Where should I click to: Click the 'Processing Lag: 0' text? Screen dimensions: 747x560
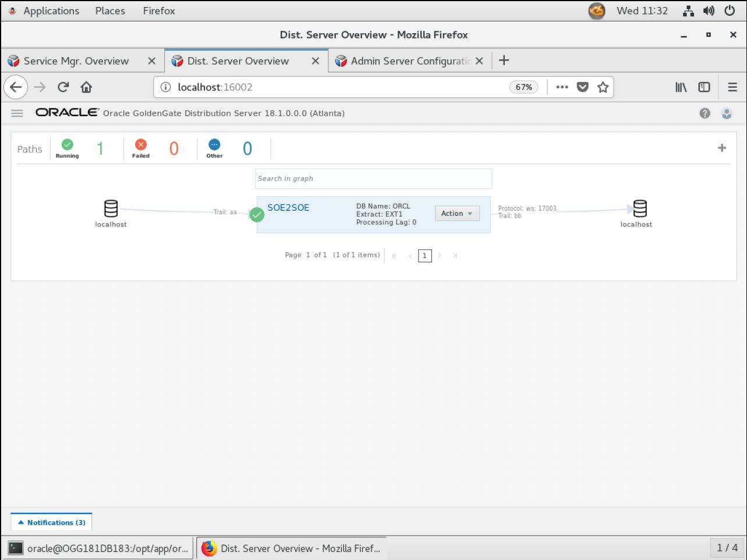coord(386,222)
